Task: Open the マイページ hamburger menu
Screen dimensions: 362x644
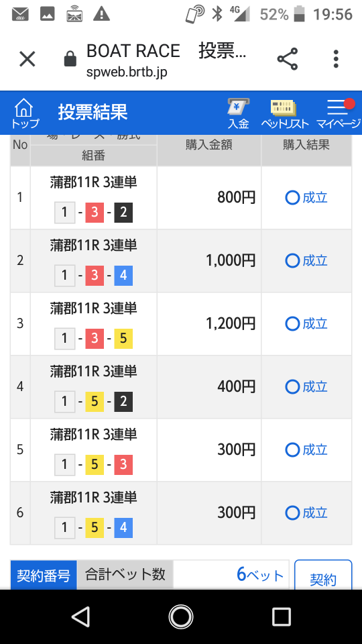Action: click(339, 113)
